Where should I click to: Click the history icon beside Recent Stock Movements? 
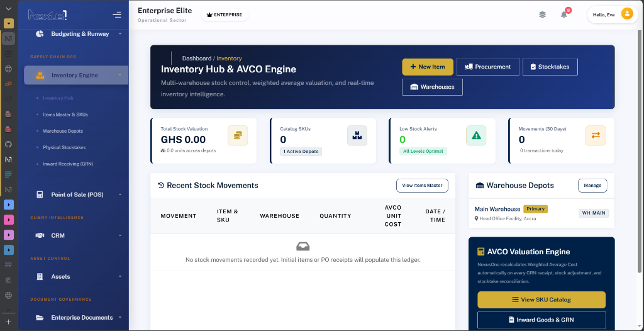[x=161, y=186]
